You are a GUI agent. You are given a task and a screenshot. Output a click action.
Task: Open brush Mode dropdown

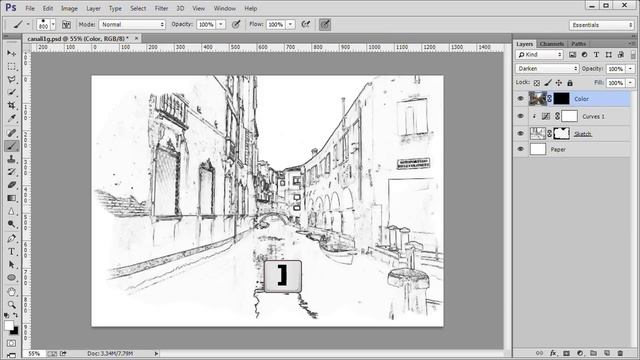point(132,24)
